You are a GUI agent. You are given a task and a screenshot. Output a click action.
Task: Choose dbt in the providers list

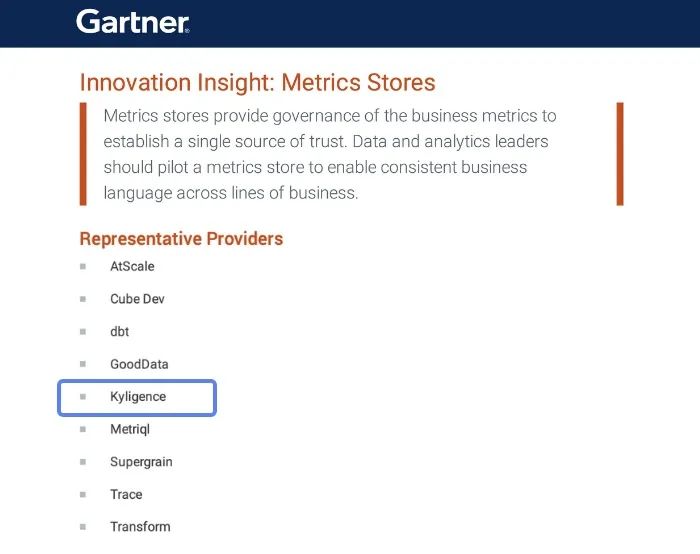[119, 332]
